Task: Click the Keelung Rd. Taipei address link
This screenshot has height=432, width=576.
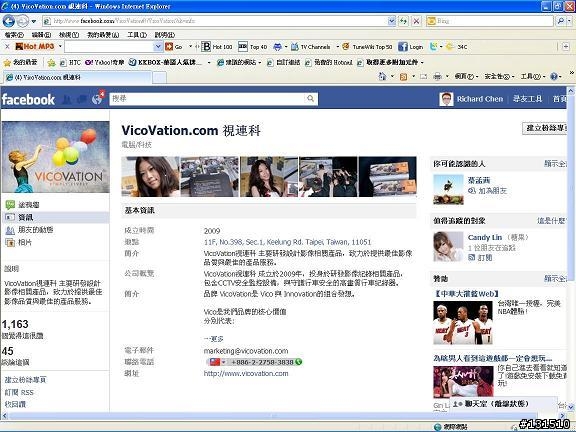Action: click(287, 242)
